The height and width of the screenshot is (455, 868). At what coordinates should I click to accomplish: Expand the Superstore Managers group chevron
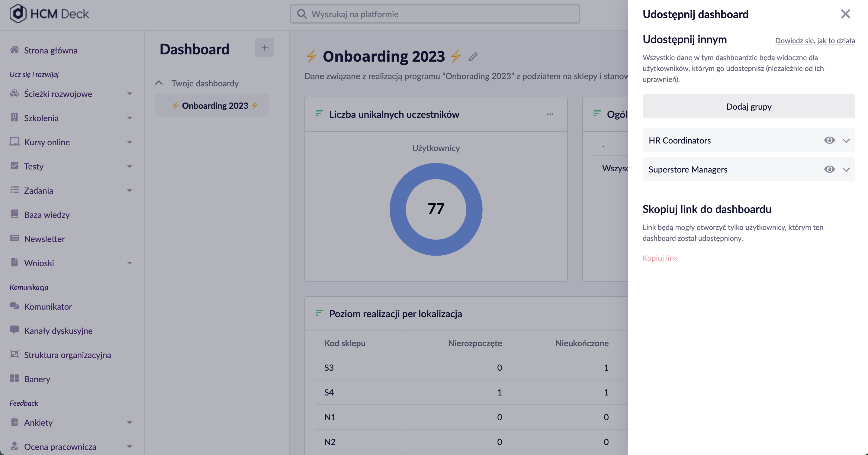click(x=846, y=169)
